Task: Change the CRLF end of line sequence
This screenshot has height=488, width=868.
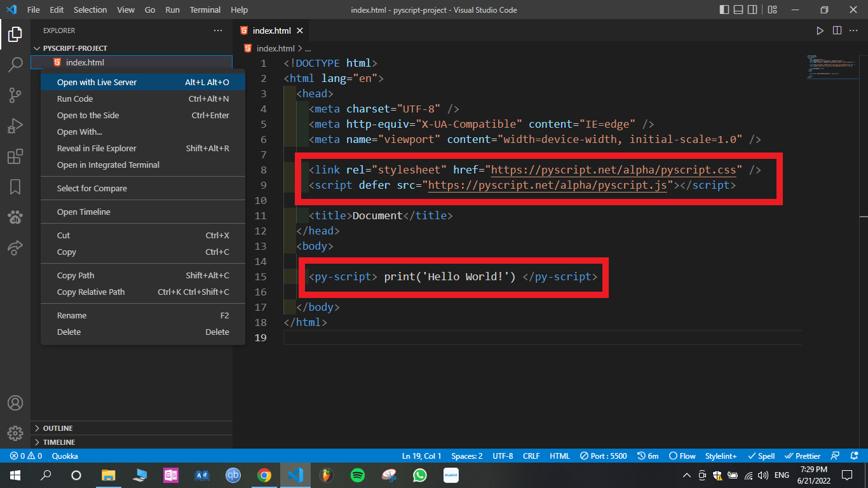Action: tap(531, 456)
